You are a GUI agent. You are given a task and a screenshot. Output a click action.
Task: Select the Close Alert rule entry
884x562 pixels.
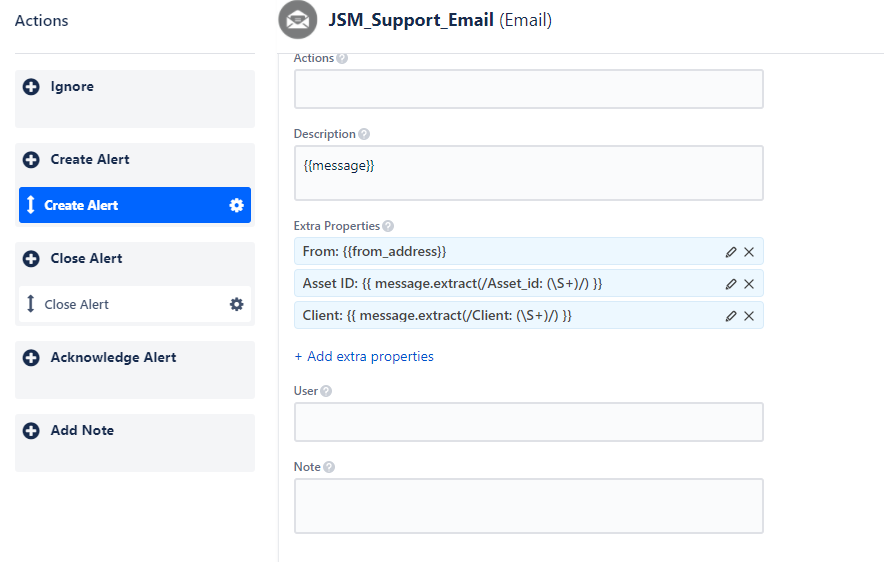point(135,304)
